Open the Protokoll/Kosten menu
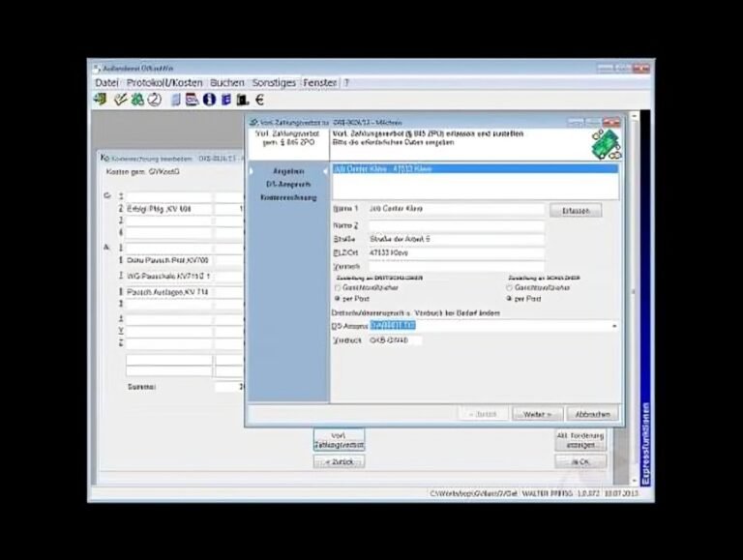 (164, 83)
